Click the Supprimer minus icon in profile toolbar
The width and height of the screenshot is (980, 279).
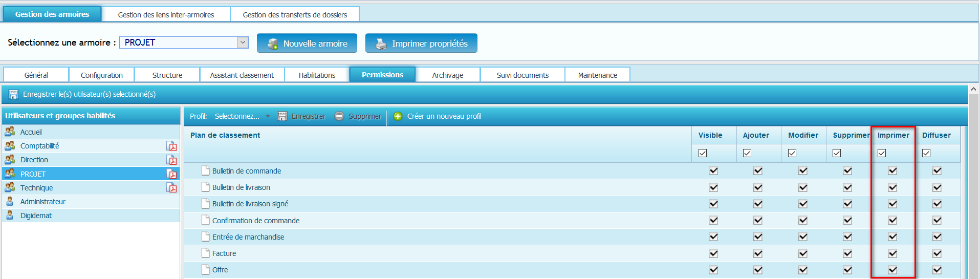[339, 116]
